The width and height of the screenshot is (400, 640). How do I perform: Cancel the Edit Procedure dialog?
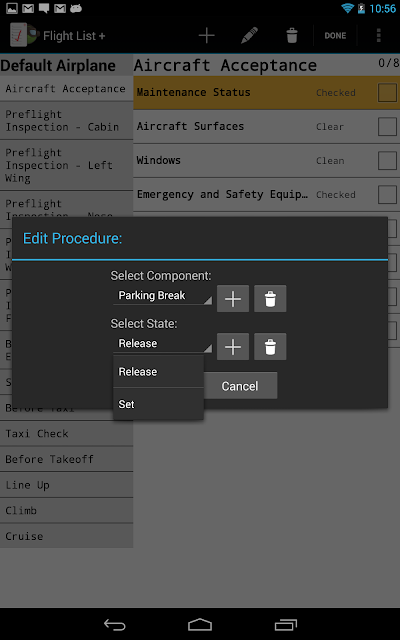[240, 386]
